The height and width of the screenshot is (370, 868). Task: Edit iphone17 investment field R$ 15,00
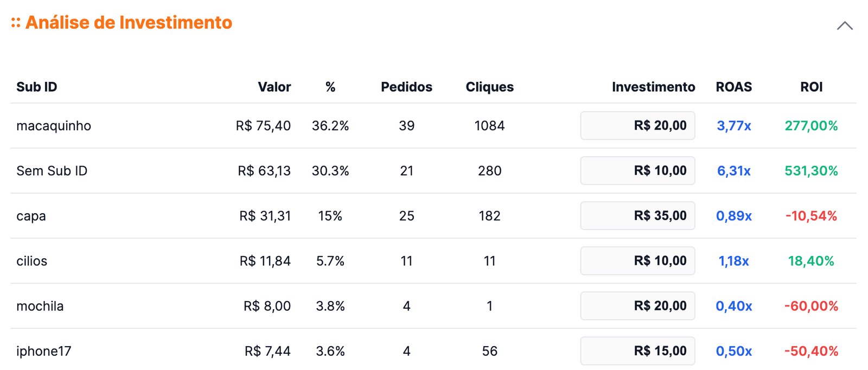coord(637,351)
